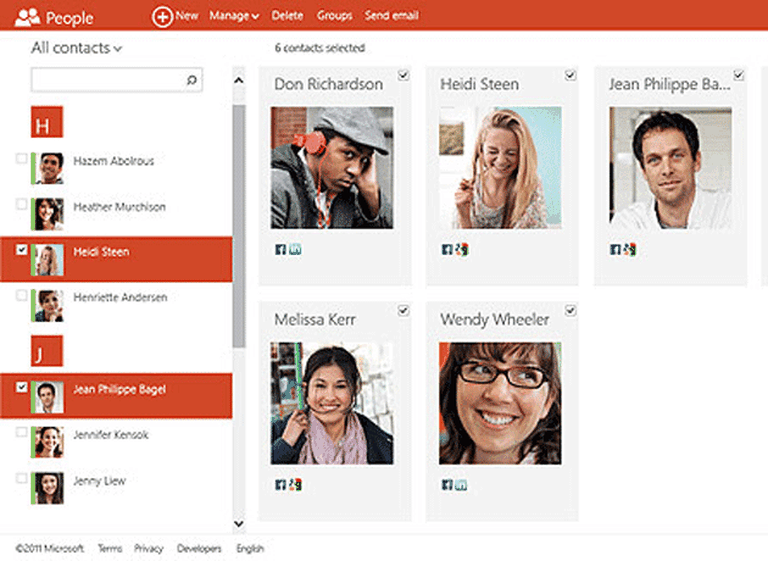This screenshot has width=768, height=561.
Task: Deselect the Heidi Steen card checkbox
Action: tap(570, 75)
